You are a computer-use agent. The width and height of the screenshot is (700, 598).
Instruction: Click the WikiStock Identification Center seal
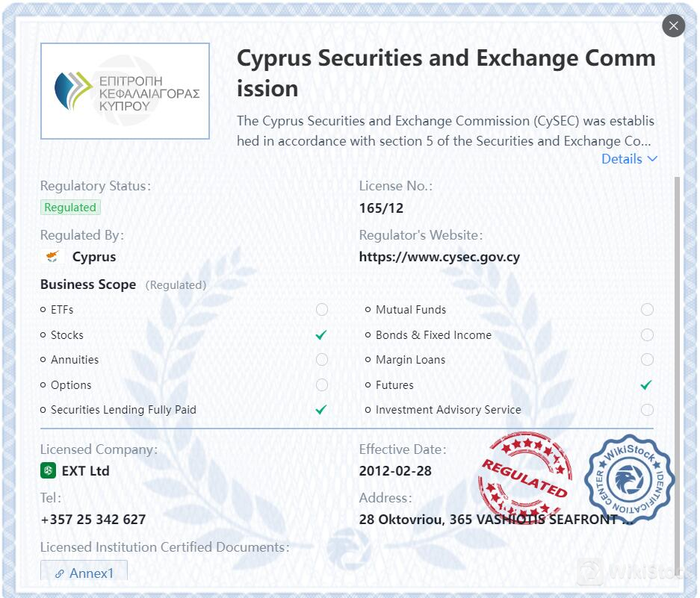(x=630, y=479)
